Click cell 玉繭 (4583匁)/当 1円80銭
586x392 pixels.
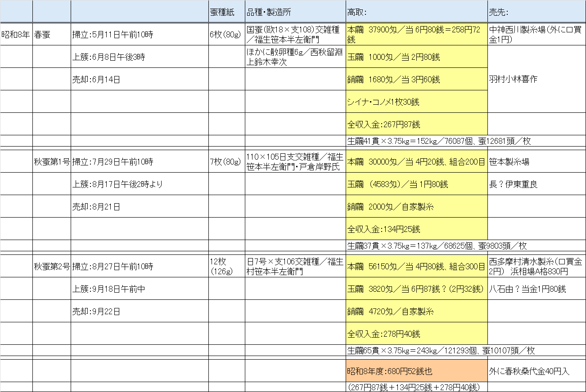click(417, 184)
